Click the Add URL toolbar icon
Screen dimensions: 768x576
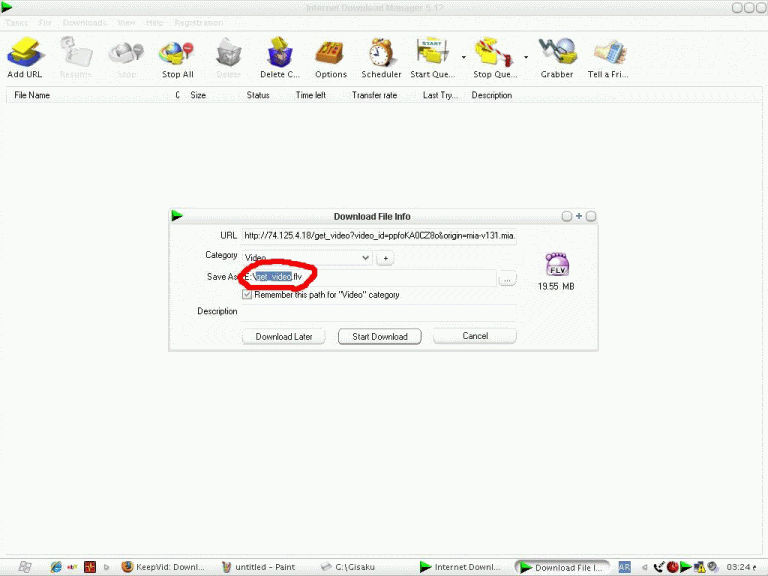coord(23,52)
